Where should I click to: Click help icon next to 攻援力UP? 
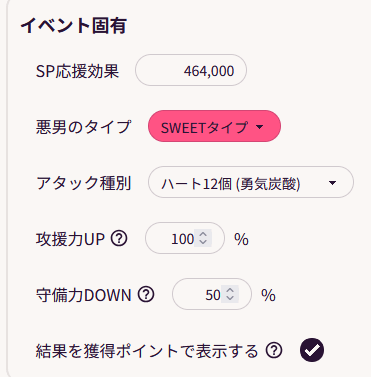119,239
